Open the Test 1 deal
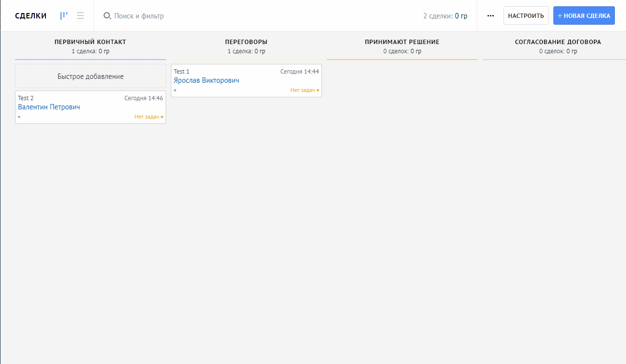Viewport: 626px width, 364px height. coord(182,72)
